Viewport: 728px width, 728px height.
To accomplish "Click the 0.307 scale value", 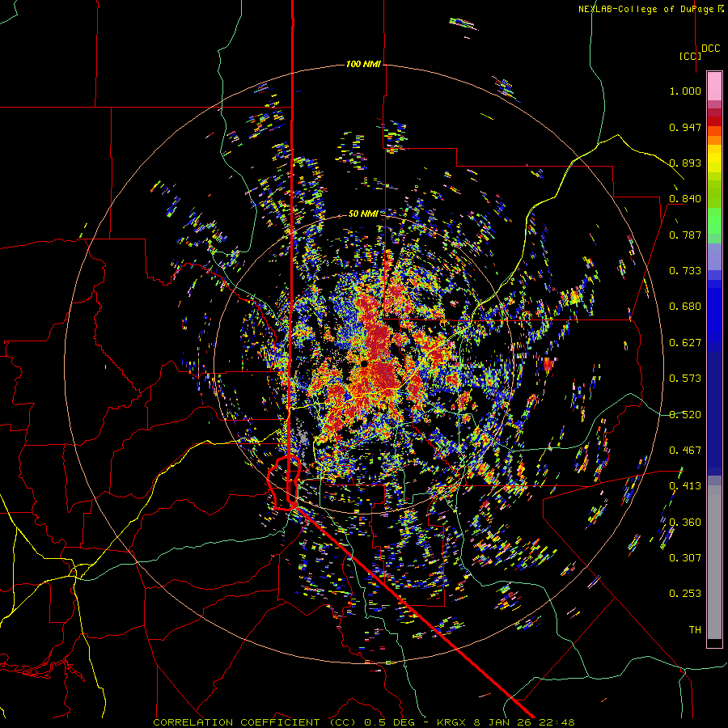I will (x=685, y=557).
